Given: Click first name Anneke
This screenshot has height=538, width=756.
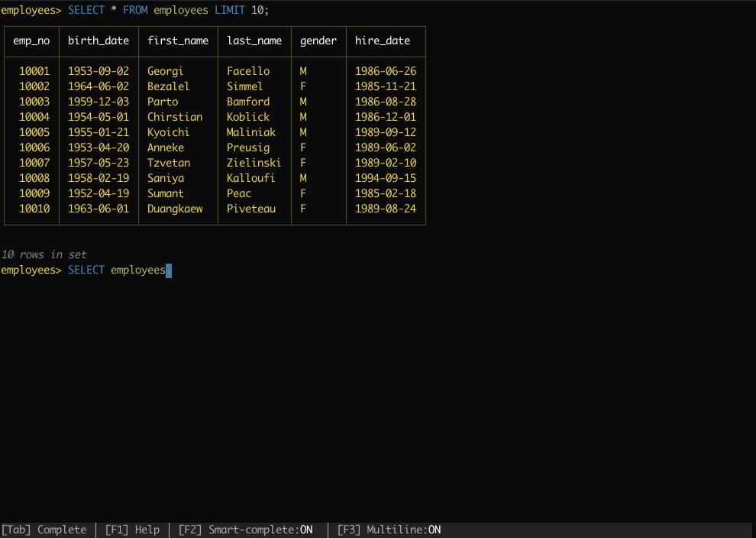Looking at the screenshot, I should pos(166,147).
